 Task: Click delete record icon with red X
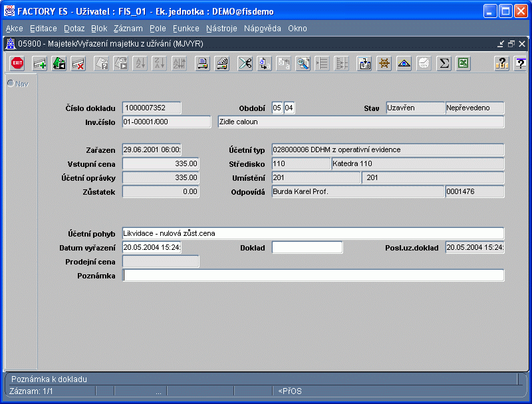click(x=78, y=63)
